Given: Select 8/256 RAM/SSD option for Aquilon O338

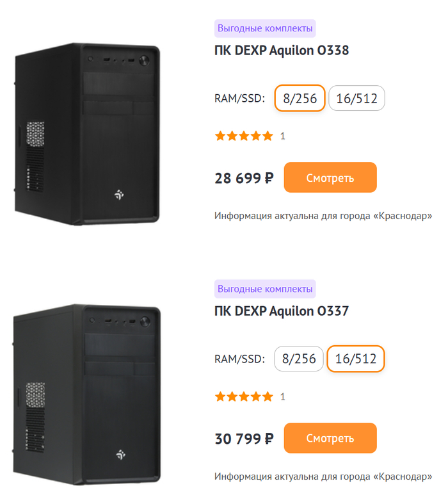Looking at the screenshot, I should click(300, 98).
